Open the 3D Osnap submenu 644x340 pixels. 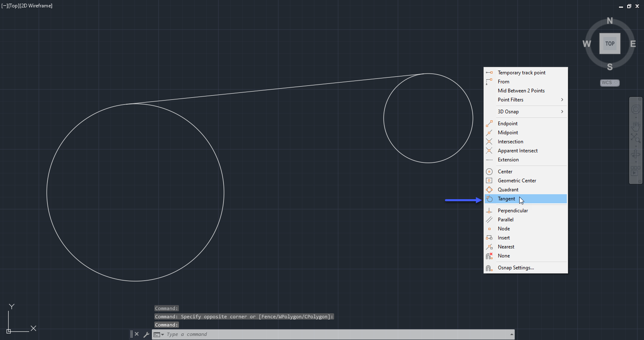pyautogui.click(x=526, y=112)
